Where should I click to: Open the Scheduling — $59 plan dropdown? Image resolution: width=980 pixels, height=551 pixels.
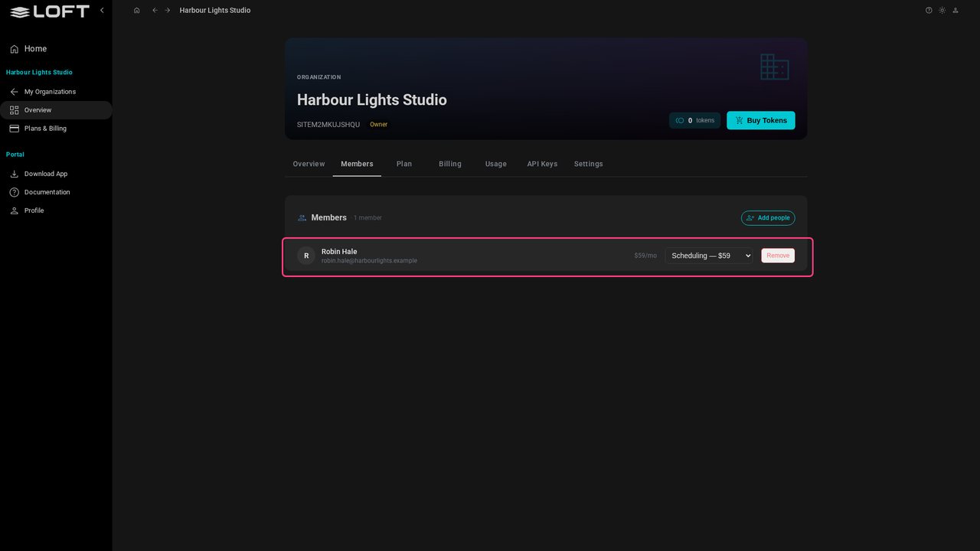click(x=709, y=256)
